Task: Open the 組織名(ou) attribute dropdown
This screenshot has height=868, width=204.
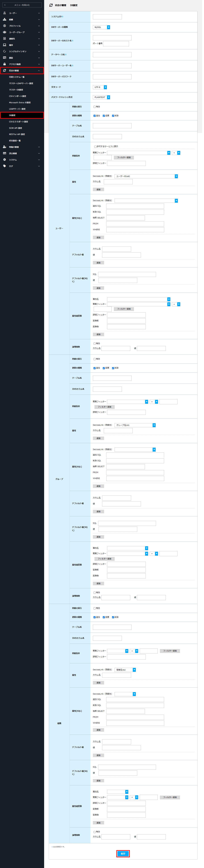Action: [x=125, y=670]
